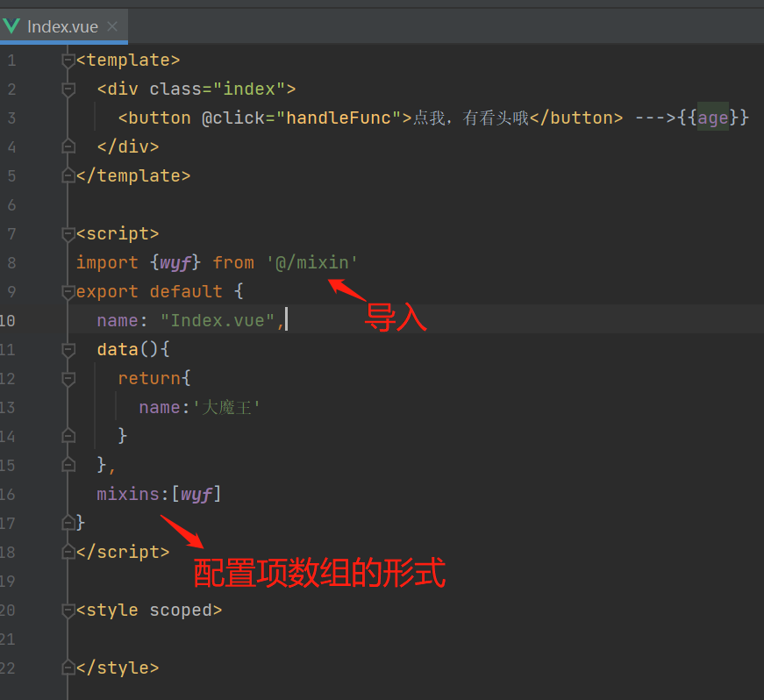Click wyf in the import statement

click(175, 263)
